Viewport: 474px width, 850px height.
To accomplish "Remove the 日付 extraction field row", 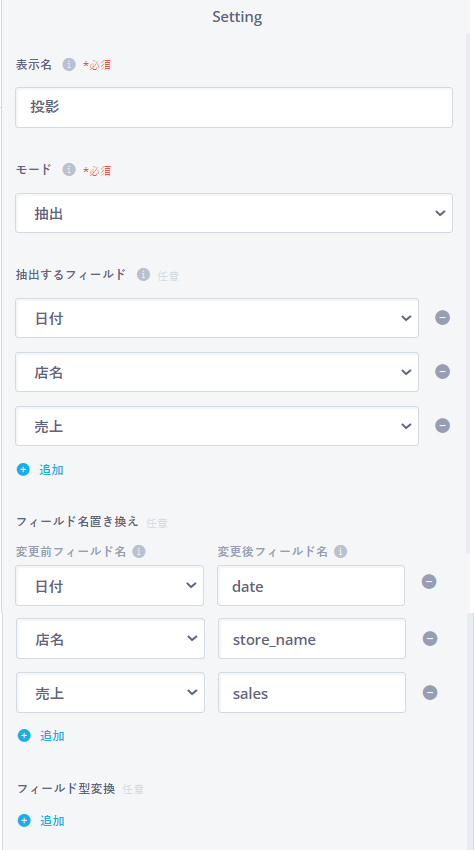I will tap(443, 318).
